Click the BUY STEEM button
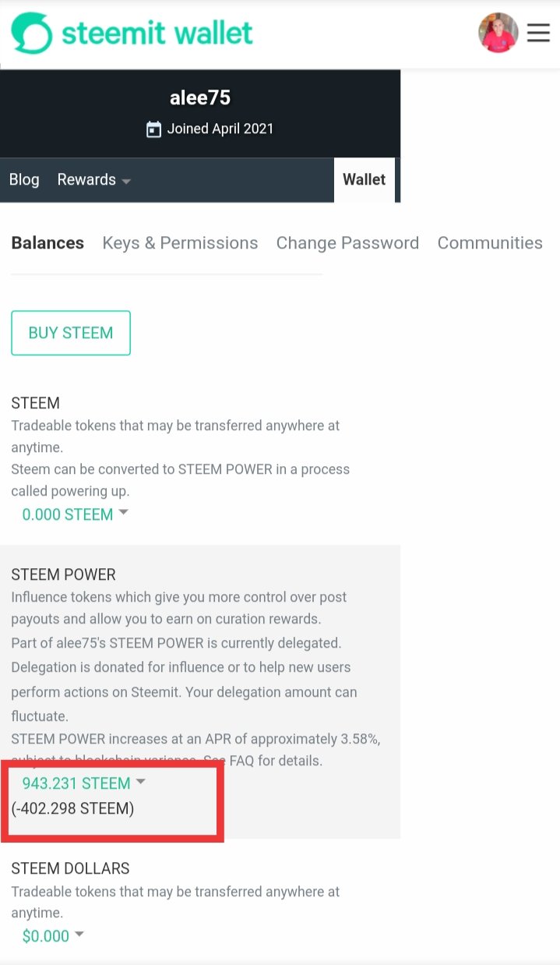This screenshot has width=560, height=965. [x=71, y=333]
